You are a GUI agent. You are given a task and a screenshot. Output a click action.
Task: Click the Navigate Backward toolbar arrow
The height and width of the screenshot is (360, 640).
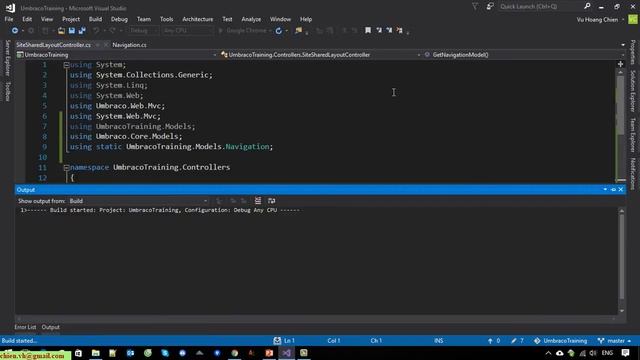[15, 31]
